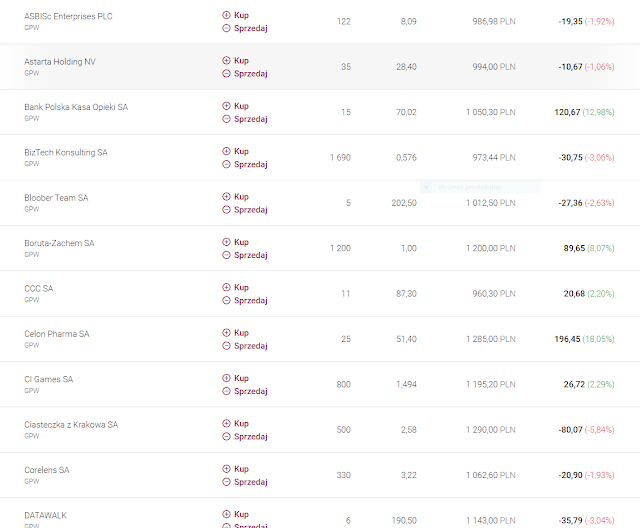This screenshot has width=640, height=528.
Task: Click the plus icon for CCC SA
Action: click(227, 288)
